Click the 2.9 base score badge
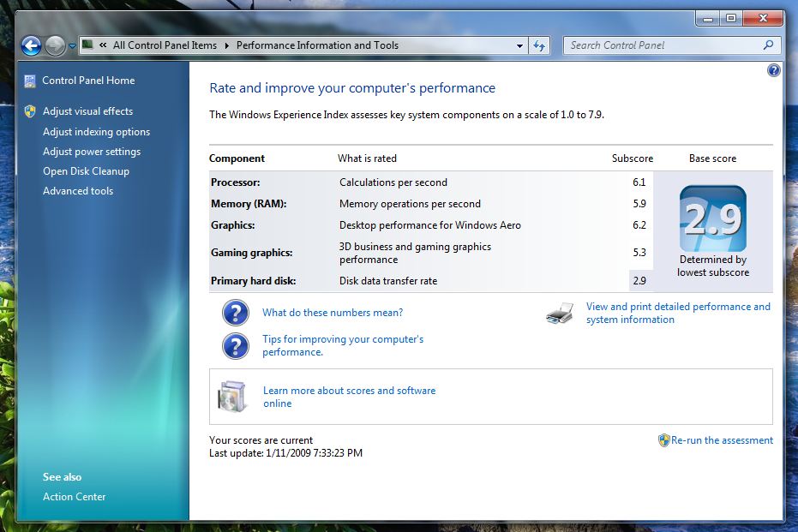Image resolution: width=798 pixels, height=532 pixels. 713,218
